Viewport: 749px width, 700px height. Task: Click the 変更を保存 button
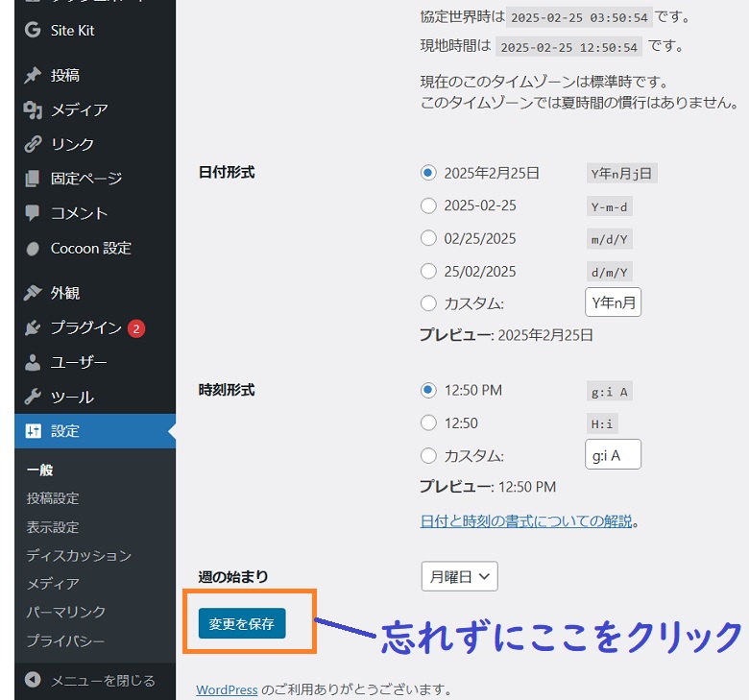point(242,623)
